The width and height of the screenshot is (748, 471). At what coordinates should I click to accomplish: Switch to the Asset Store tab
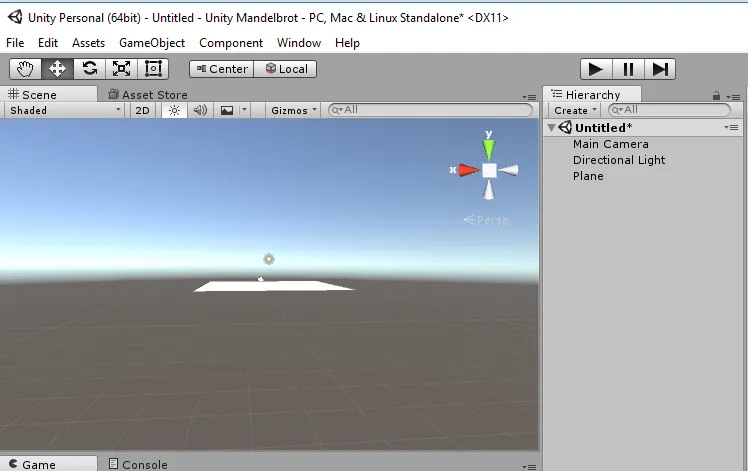click(x=147, y=94)
